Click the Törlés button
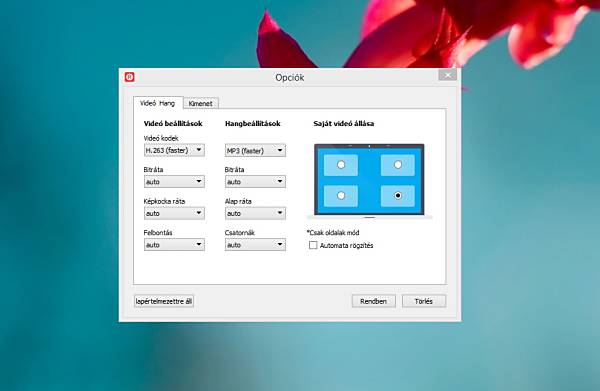Image resolution: width=600 pixels, height=391 pixels. click(x=424, y=301)
